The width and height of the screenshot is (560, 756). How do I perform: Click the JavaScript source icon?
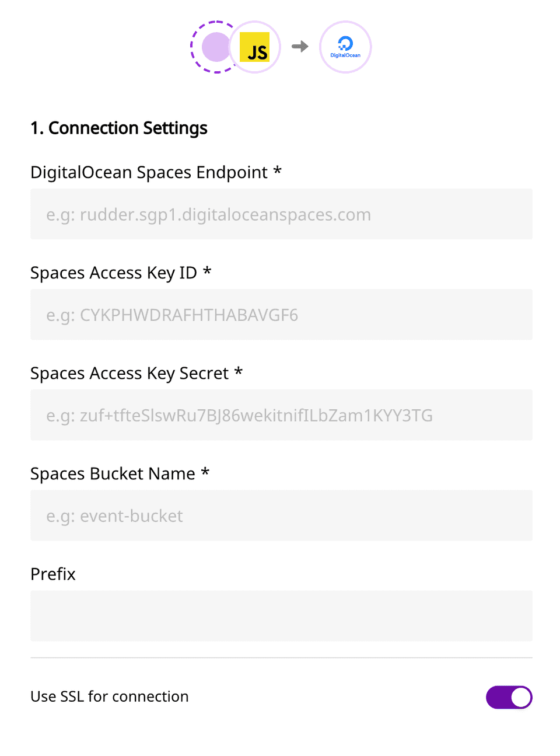(256, 47)
